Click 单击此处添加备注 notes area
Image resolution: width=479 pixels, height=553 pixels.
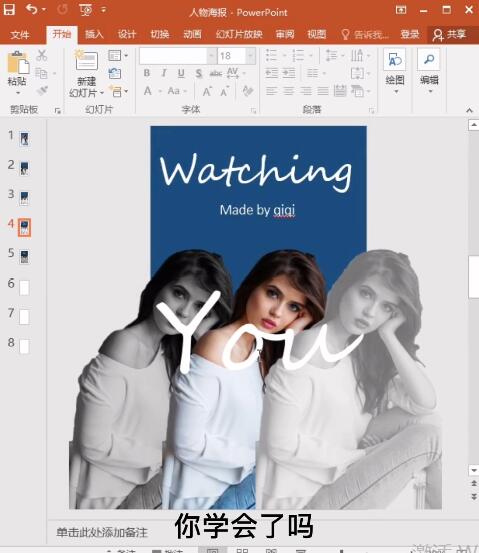(x=102, y=532)
